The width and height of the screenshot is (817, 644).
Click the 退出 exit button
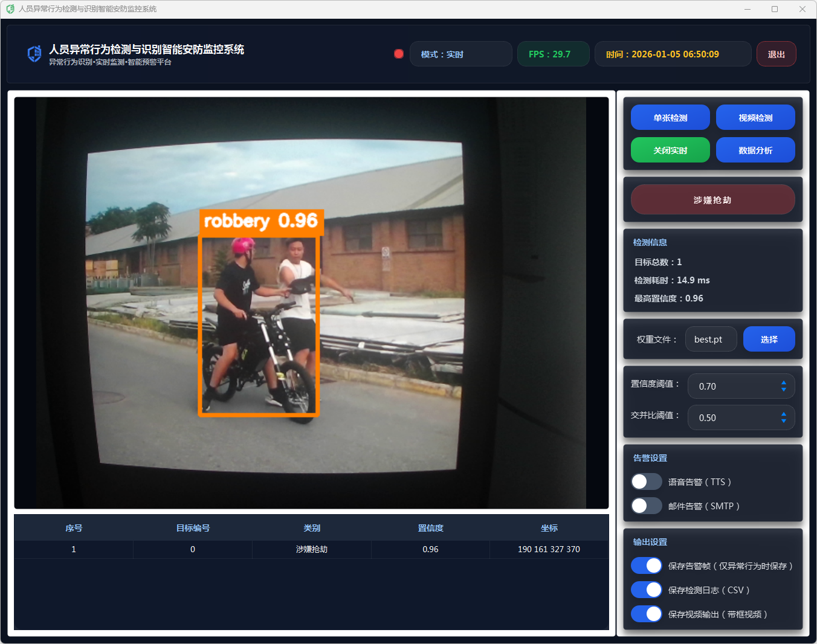click(776, 54)
